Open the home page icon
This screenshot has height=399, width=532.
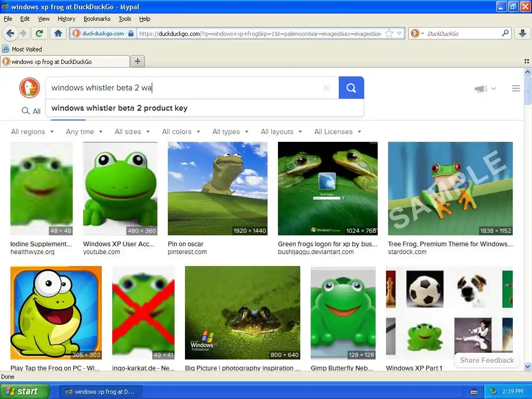point(58,33)
